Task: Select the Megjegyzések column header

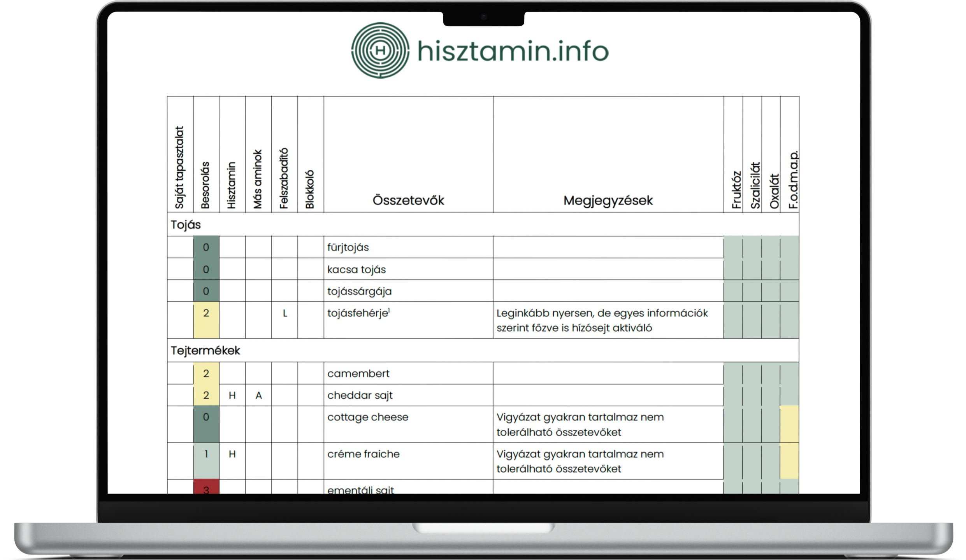Action: pyautogui.click(x=608, y=200)
